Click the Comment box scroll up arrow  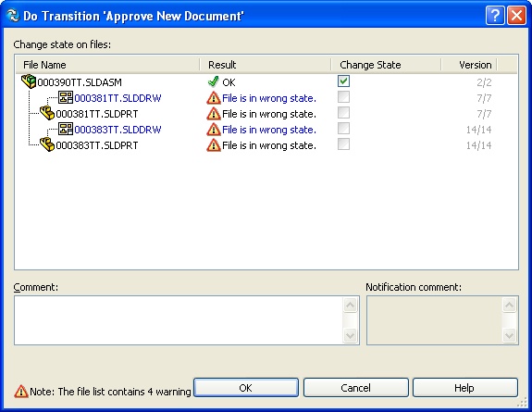click(x=350, y=305)
